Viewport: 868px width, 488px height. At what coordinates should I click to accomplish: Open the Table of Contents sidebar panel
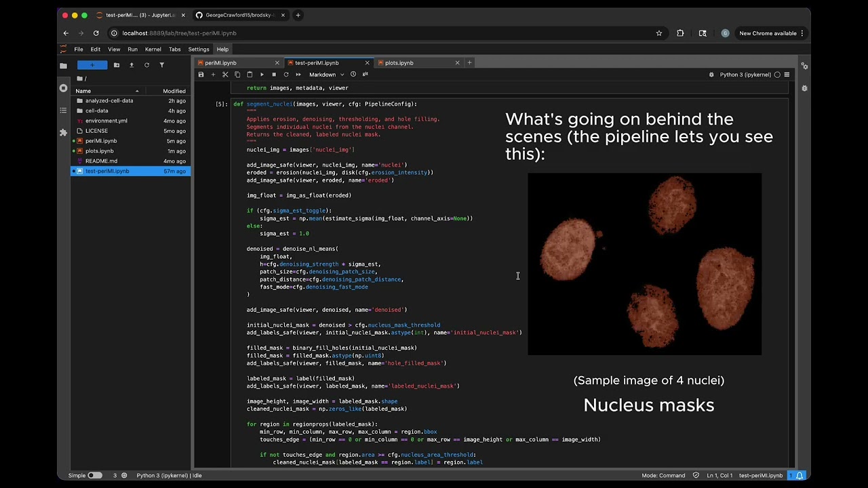(x=63, y=110)
